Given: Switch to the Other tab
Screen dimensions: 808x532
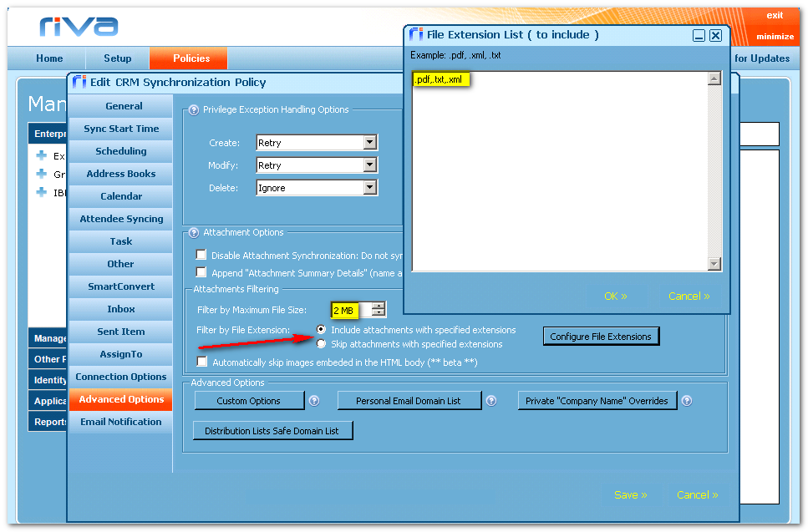Looking at the screenshot, I should click(120, 264).
